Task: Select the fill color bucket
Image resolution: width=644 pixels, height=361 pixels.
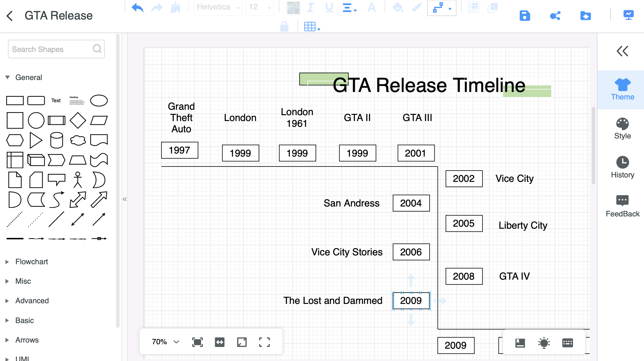Action: (x=398, y=7)
